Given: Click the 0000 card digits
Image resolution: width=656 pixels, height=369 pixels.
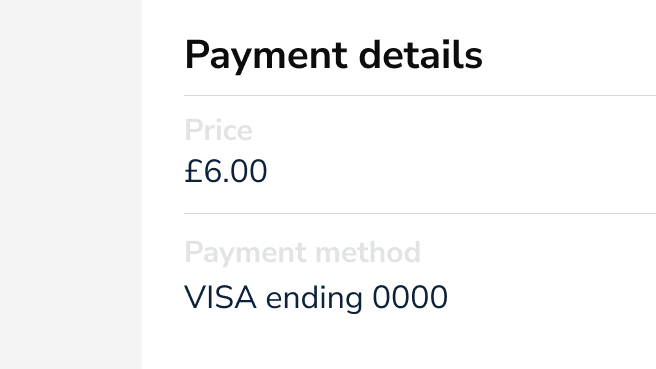Looking at the screenshot, I should coord(410,297).
